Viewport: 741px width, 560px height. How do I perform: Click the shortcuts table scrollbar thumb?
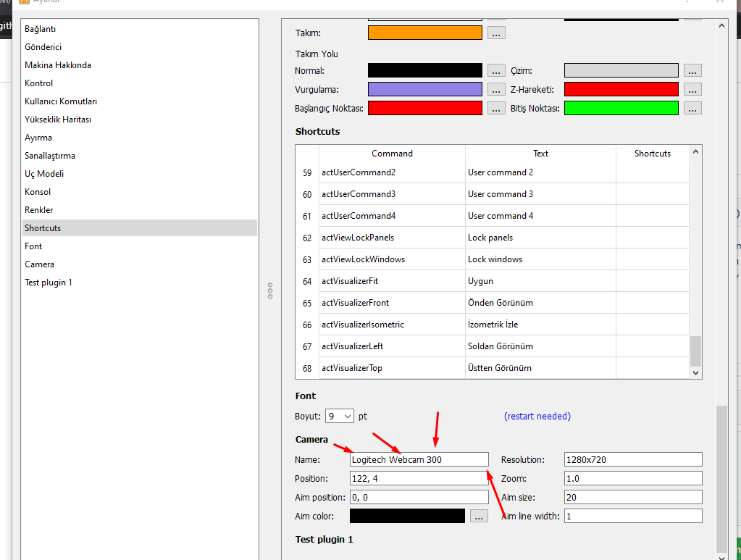pos(695,351)
